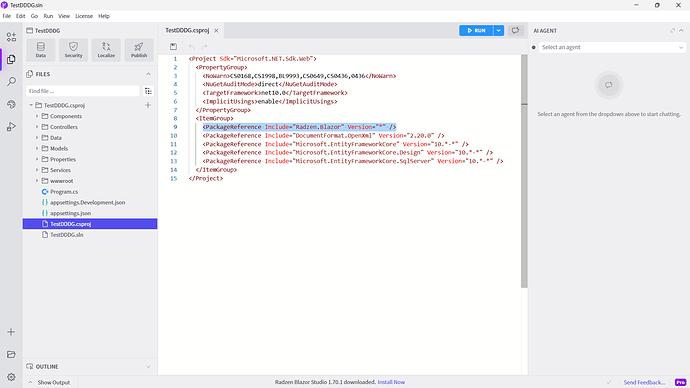Screen dimensions: 690x388
Task: Open the search sidebar icon
Action: pos(11,82)
